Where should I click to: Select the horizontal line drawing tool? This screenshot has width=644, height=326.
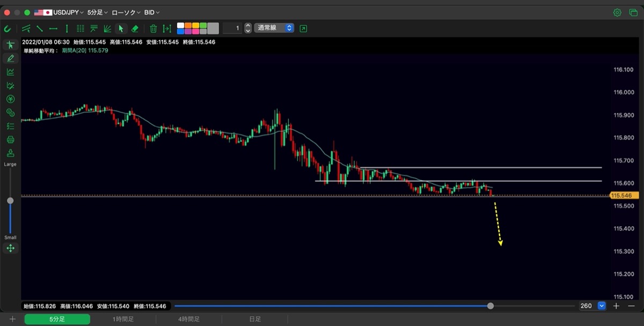pyautogui.click(x=53, y=28)
